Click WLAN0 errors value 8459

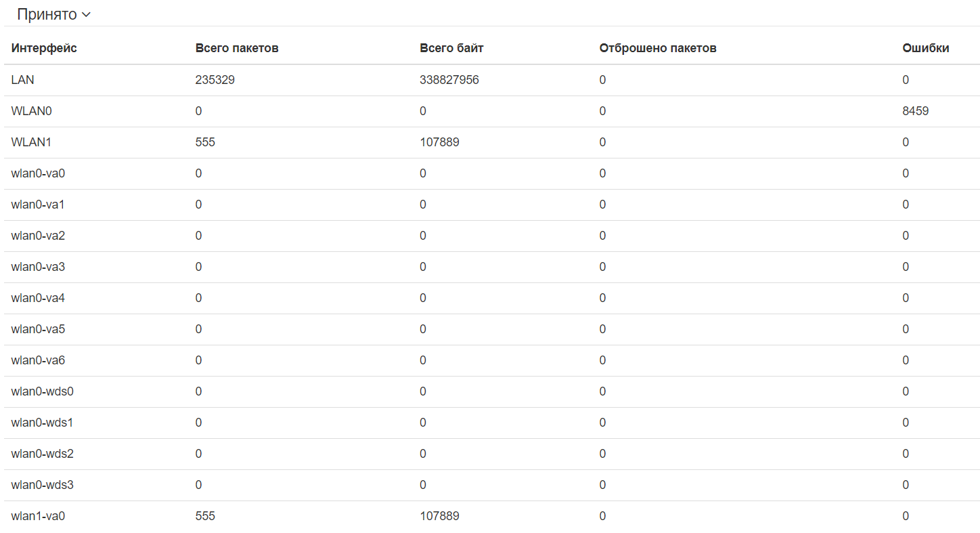(x=916, y=111)
